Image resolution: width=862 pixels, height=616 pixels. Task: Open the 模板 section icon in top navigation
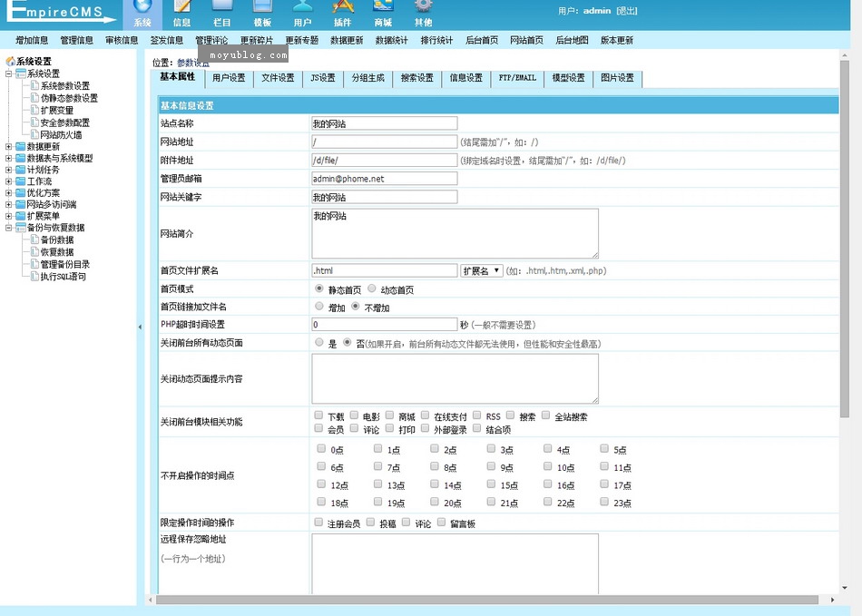[x=262, y=6]
